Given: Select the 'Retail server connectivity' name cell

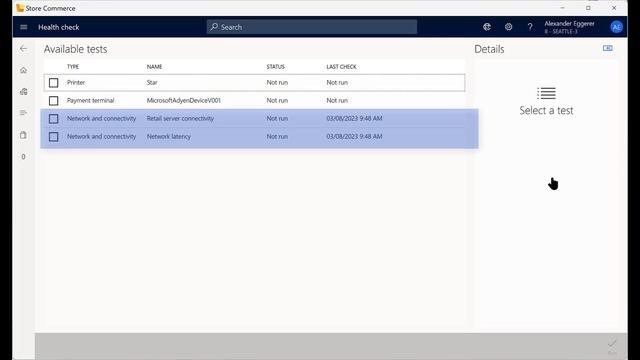Looking at the screenshot, I should [180, 118].
